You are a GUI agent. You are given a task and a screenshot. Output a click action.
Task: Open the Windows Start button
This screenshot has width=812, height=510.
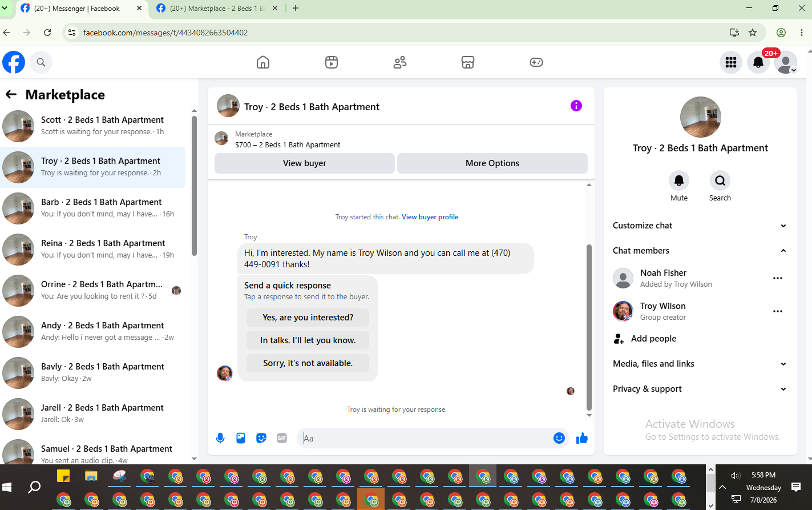click(7, 487)
